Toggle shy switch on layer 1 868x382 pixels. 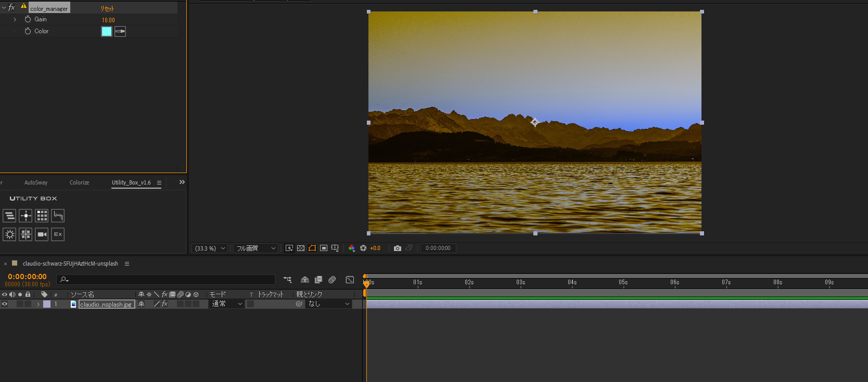click(x=141, y=304)
